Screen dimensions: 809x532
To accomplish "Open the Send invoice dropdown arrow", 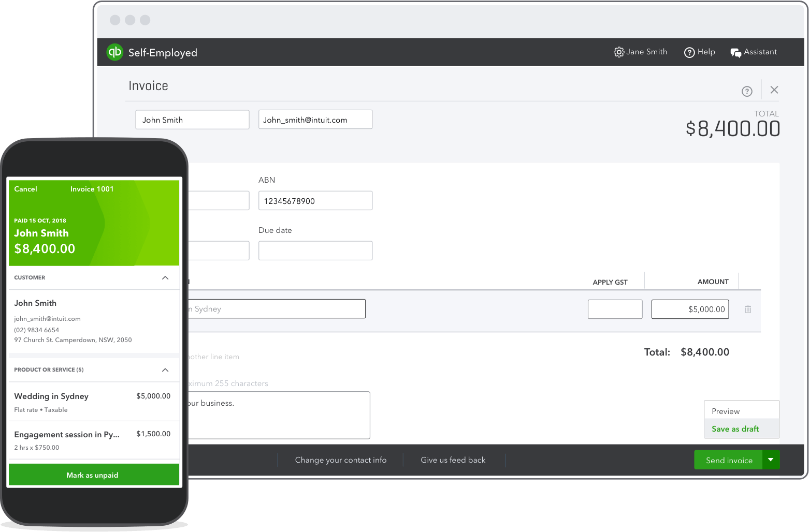I will coord(771,460).
